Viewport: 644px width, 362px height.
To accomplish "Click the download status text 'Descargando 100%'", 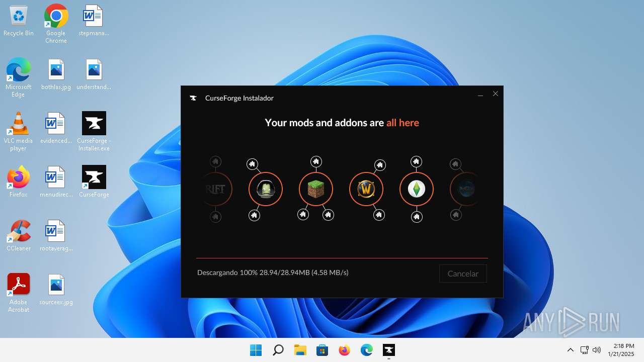I will coord(227,273).
